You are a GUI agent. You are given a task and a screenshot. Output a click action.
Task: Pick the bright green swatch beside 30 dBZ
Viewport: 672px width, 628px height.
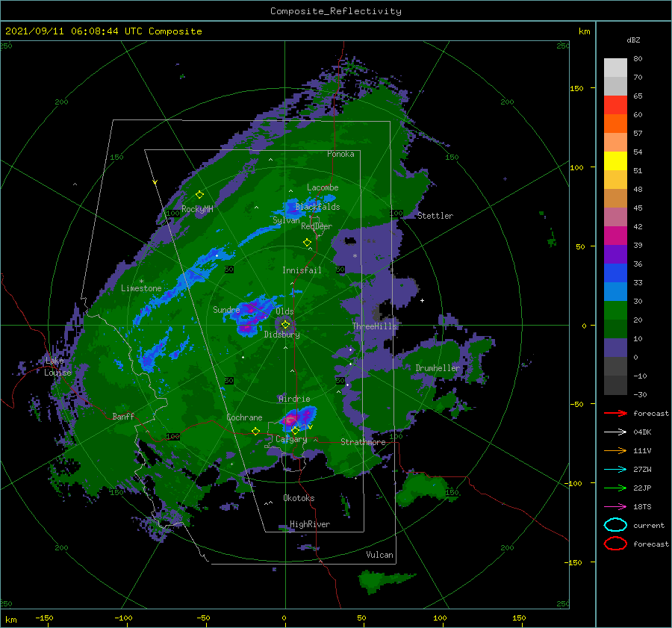coord(615,310)
